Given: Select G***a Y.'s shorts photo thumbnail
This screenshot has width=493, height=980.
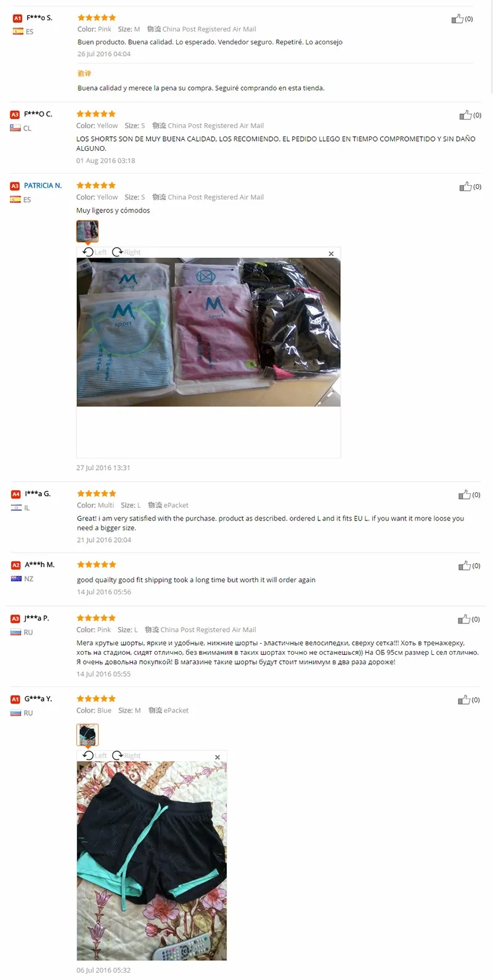Looking at the screenshot, I should [x=88, y=734].
